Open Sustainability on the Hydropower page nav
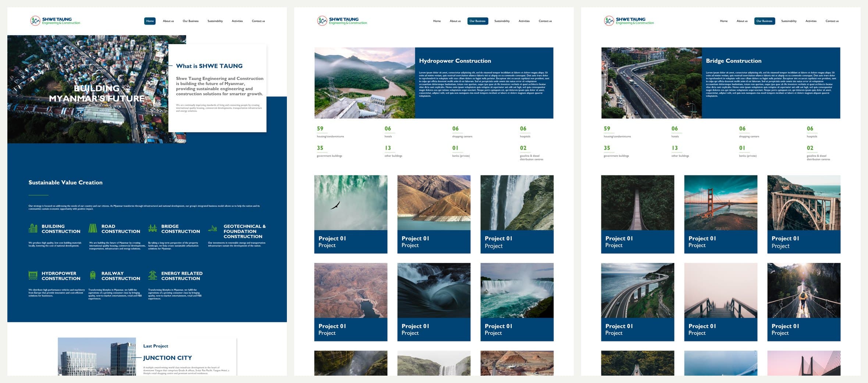The height and width of the screenshot is (383, 868). [502, 21]
